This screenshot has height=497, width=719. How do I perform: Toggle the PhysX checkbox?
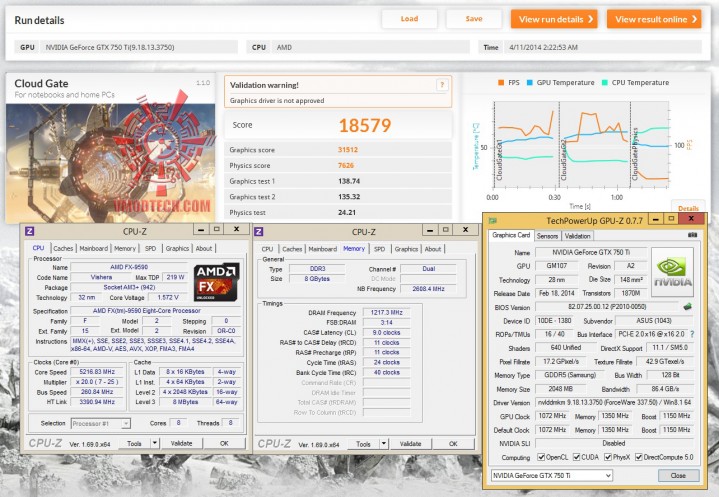(x=608, y=457)
